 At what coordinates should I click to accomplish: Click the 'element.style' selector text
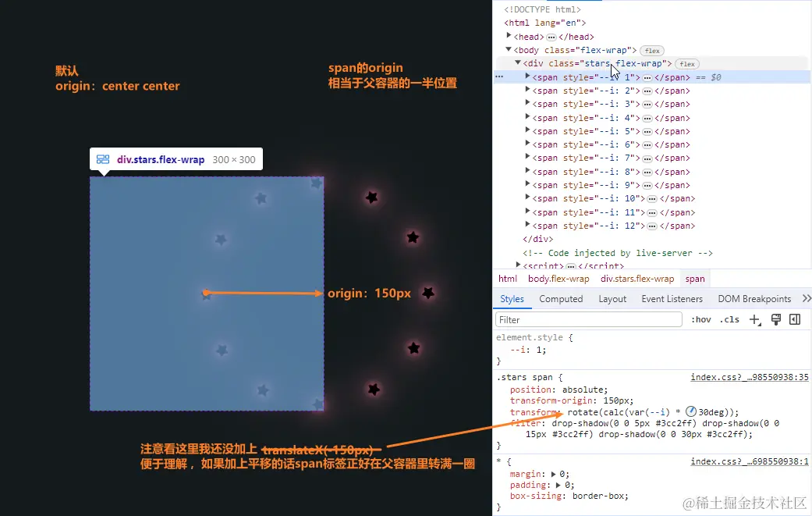530,338
